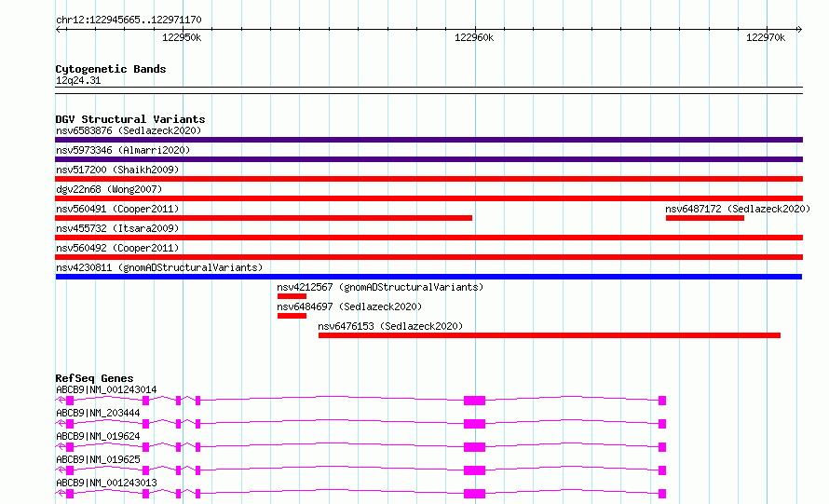This screenshot has width=829, height=504.
Task: Click red bar beneath nsv560492
Action: pos(428,257)
